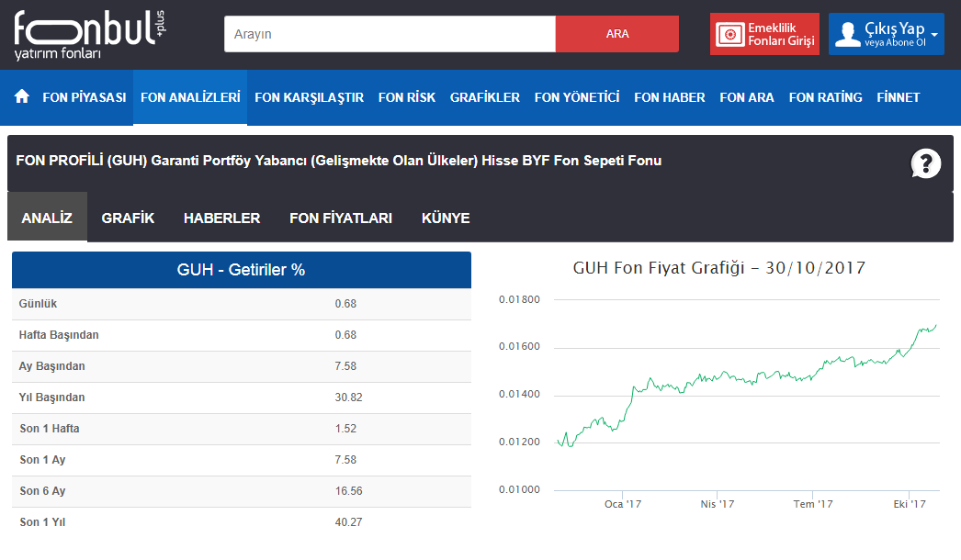Screen dimensions: 961x560
Task: Select the Son 1 Ay row label
Action: [42, 460]
